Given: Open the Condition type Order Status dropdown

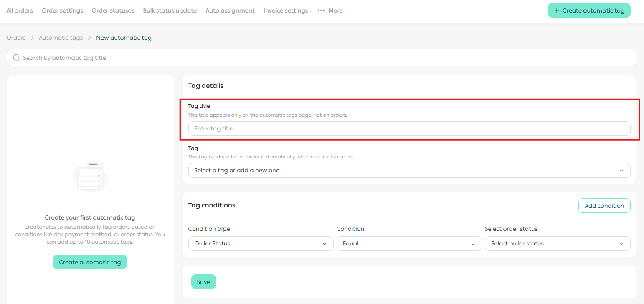Looking at the screenshot, I should 261,243.
